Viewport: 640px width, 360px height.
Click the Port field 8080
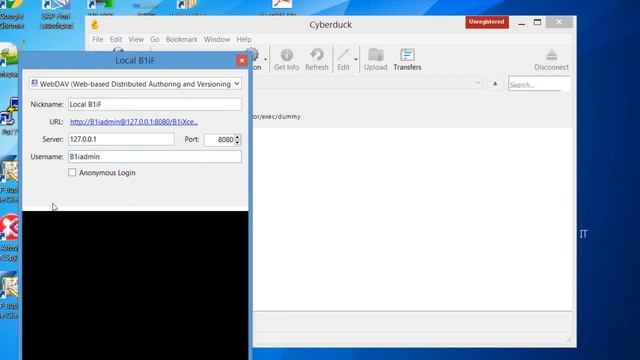coord(220,140)
